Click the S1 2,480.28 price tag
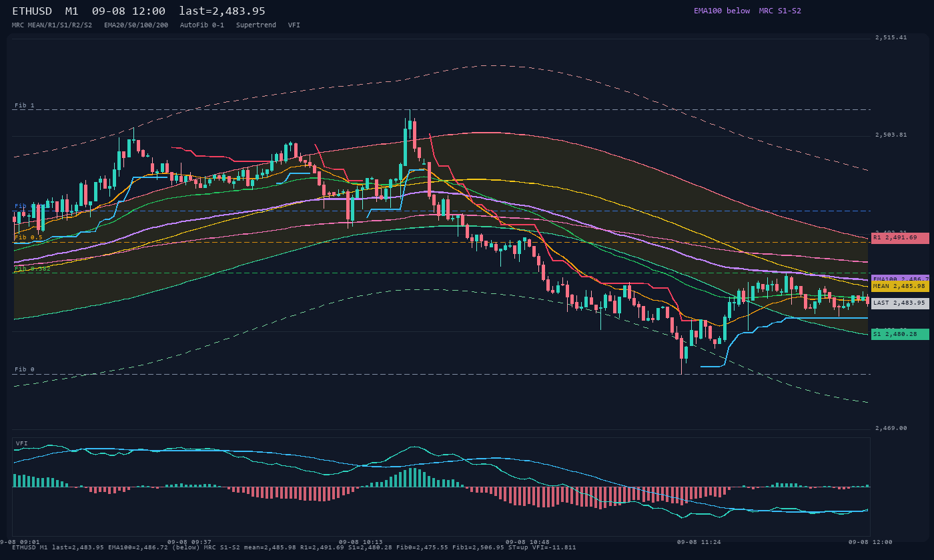The height and width of the screenshot is (560, 934). pos(900,334)
